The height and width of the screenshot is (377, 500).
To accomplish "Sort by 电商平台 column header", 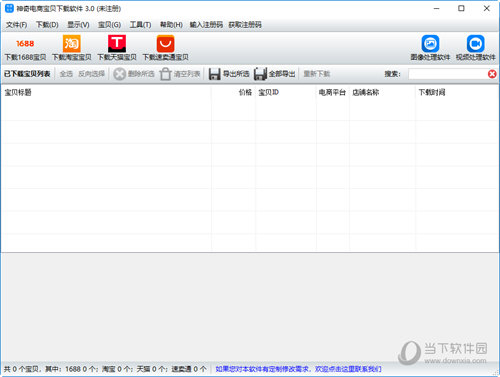I will pos(333,92).
